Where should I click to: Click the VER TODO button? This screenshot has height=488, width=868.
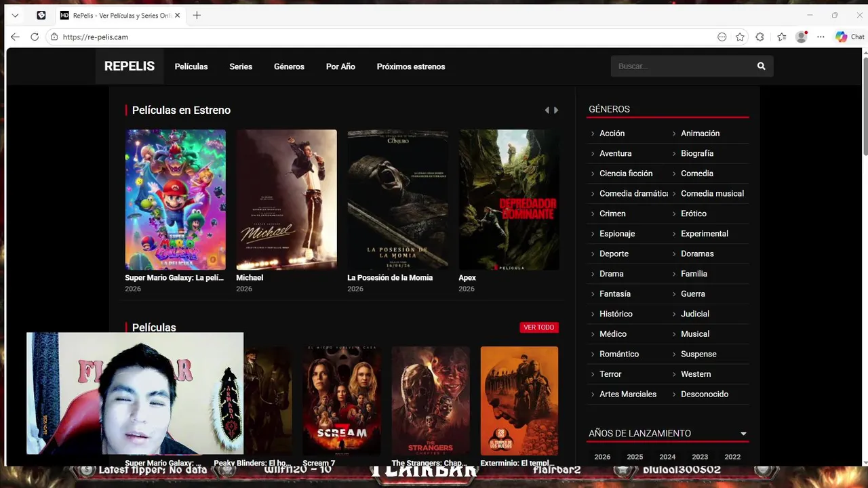[539, 327]
